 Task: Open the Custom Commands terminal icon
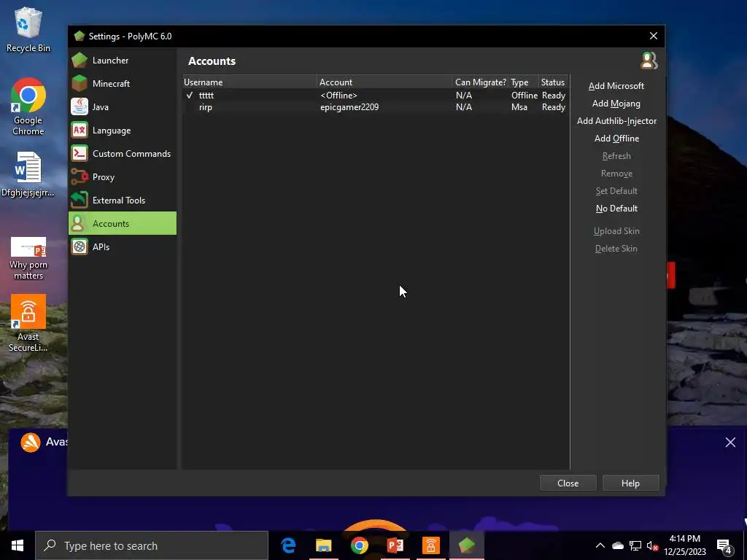80,153
